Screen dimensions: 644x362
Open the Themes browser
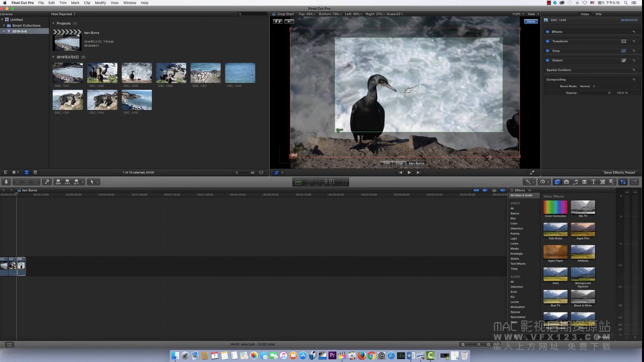(611, 182)
